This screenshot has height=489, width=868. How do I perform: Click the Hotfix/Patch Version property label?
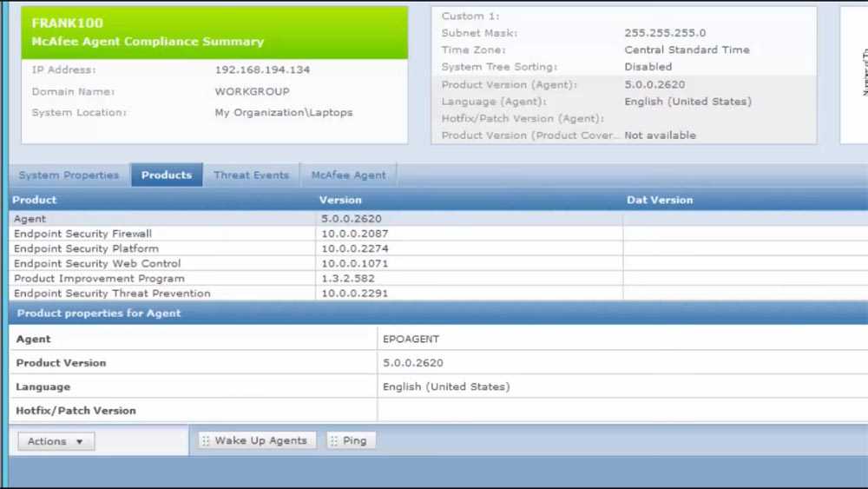coord(76,411)
